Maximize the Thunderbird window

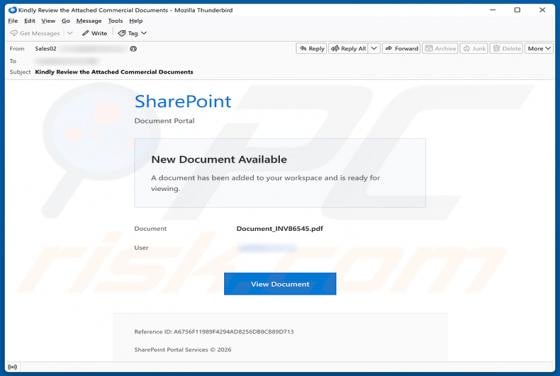pyautogui.click(x=517, y=10)
